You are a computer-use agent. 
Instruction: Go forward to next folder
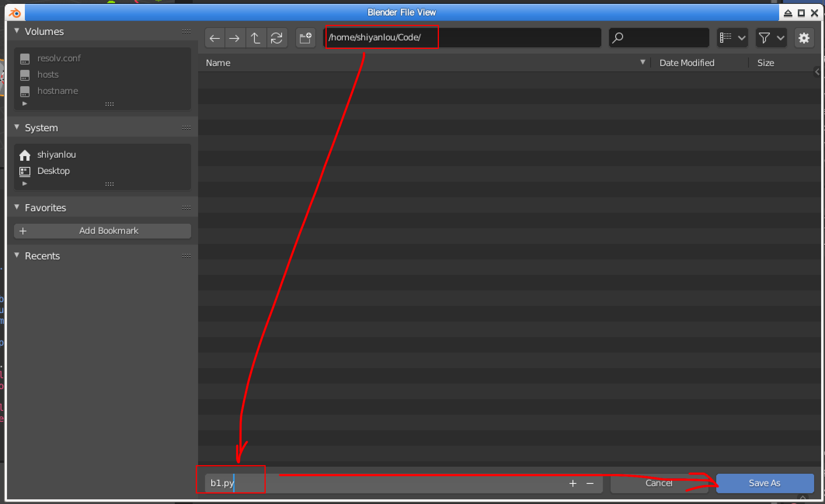[235, 38]
